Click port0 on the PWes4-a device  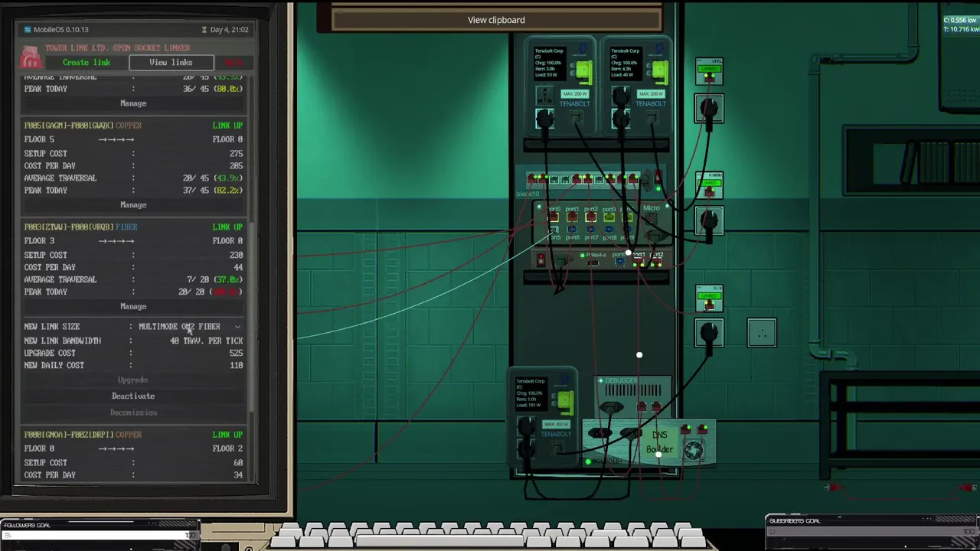tap(619, 261)
